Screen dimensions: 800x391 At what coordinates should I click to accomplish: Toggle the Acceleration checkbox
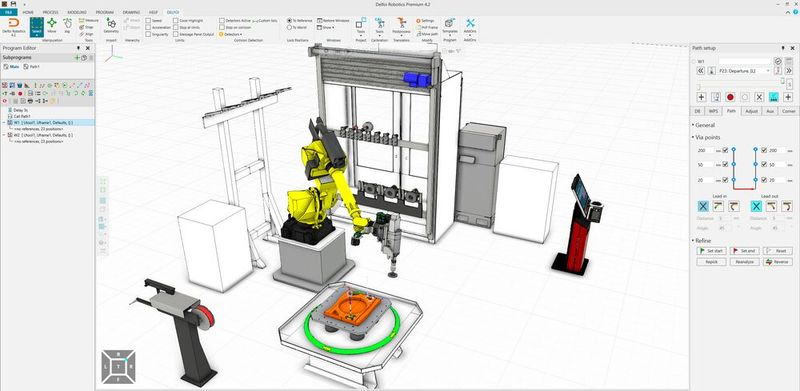coord(148,27)
